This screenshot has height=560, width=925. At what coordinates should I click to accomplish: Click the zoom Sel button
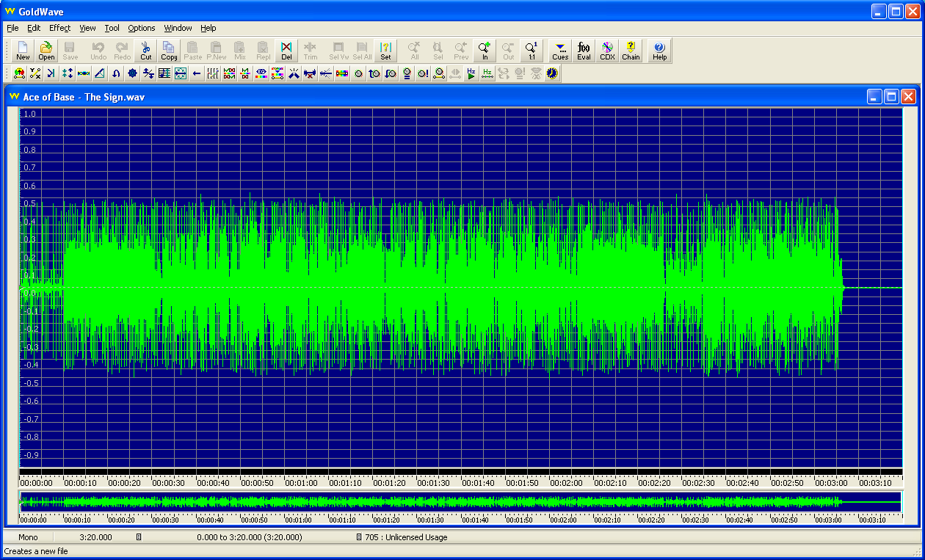coord(438,51)
